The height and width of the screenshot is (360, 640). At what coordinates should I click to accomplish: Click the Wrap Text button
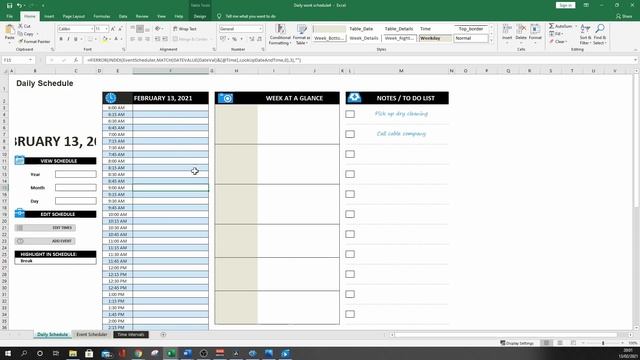[x=184, y=29]
